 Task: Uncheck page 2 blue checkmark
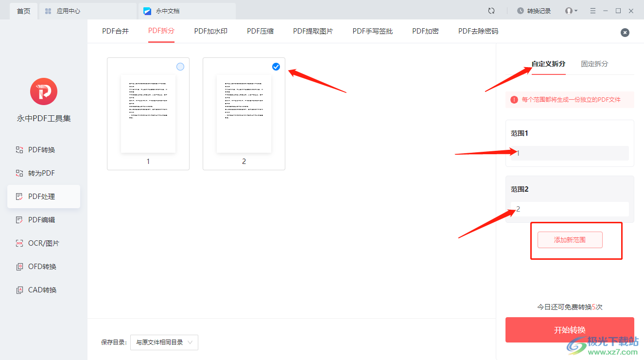(x=276, y=67)
